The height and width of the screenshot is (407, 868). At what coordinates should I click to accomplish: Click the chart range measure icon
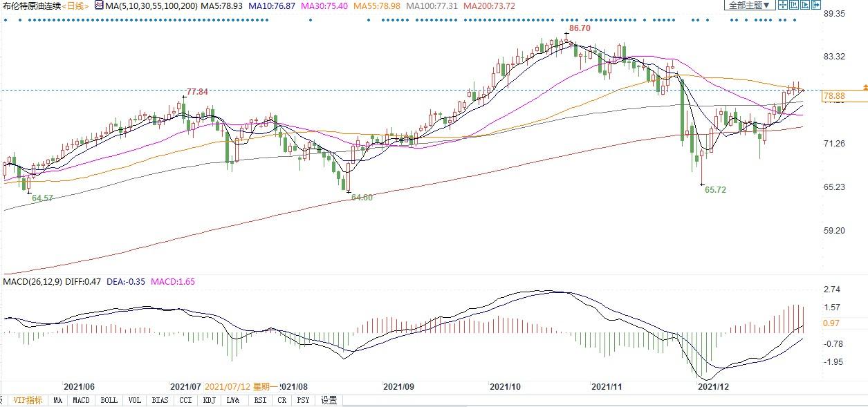(x=793, y=6)
